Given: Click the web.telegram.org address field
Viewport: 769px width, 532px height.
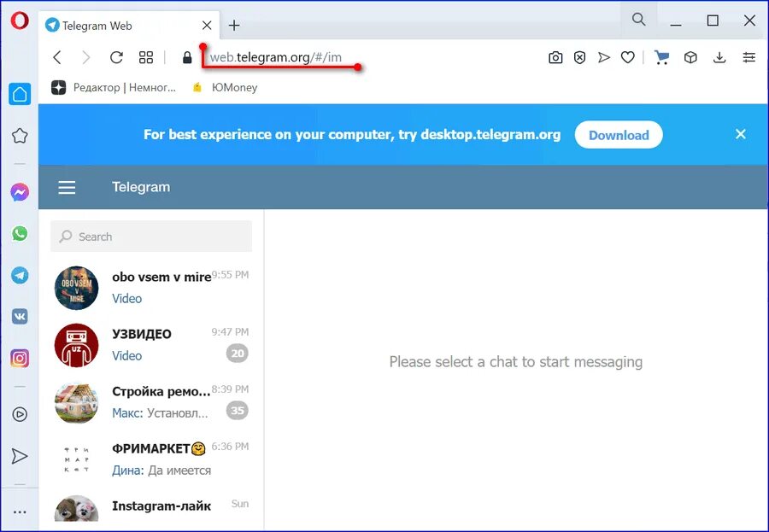Looking at the screenshot, I should pyautogui.click(x=276, y=57).
